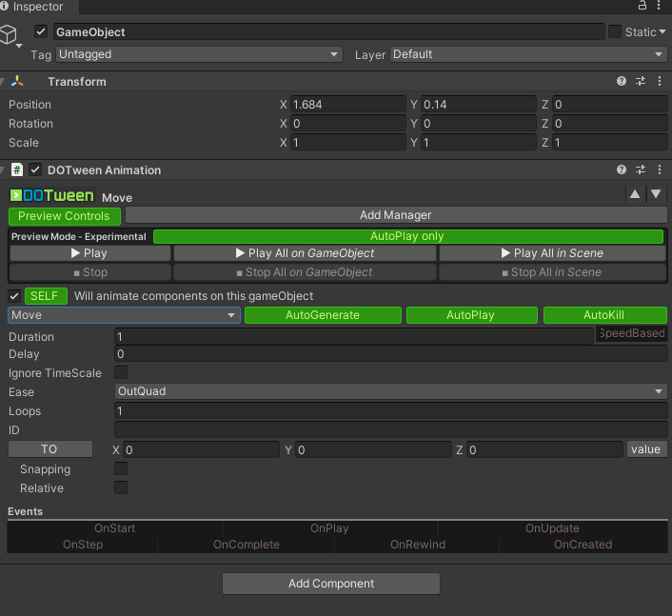Screen dimensions: 672x616
Task: Click the Duration input field
Action: pyautogui.click(x=354, y=336)
